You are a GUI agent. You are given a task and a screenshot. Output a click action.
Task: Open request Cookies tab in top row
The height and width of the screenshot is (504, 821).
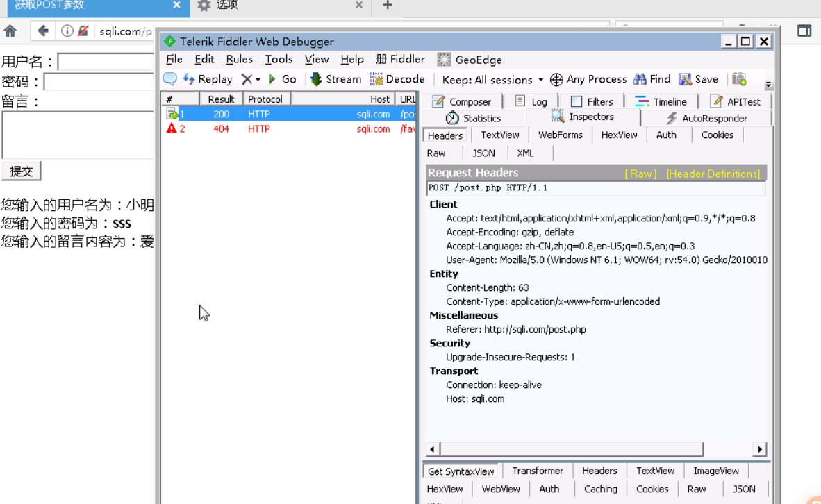718,135
